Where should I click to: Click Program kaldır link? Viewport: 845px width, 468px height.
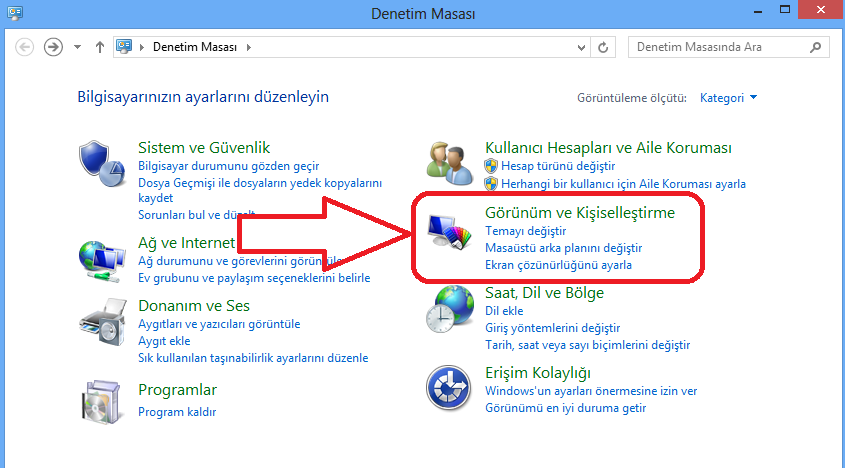click(177, 412)
